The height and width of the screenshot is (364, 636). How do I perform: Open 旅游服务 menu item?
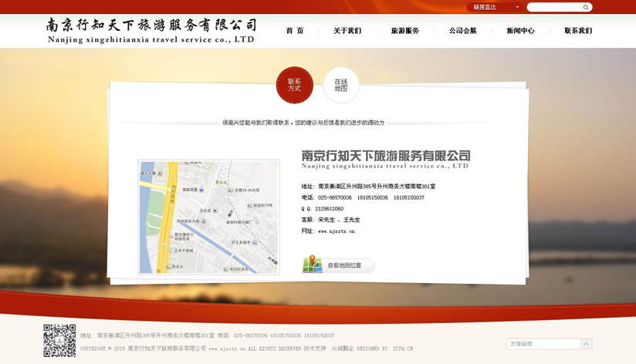[404, 31]
